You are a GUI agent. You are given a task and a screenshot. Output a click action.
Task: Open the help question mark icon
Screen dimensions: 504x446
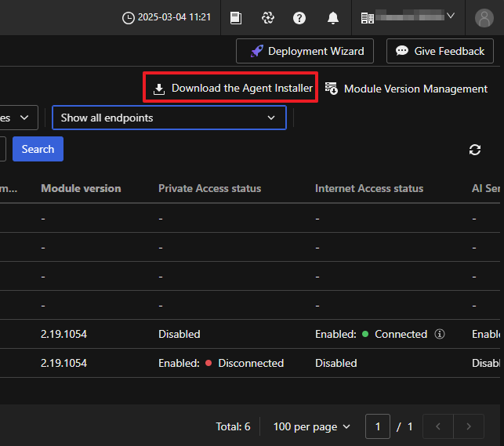tap(299, 17)
